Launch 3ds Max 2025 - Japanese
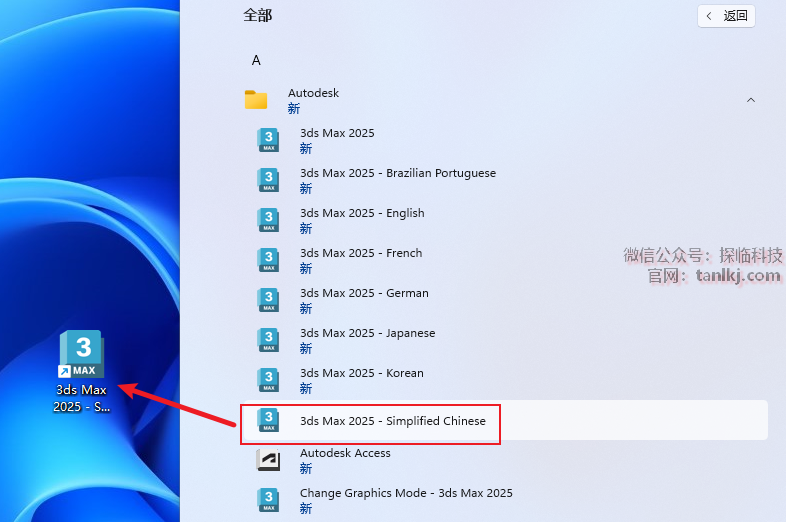Image resolution: width=786 pixels, height=522 pixels. [x=367, y=333]
